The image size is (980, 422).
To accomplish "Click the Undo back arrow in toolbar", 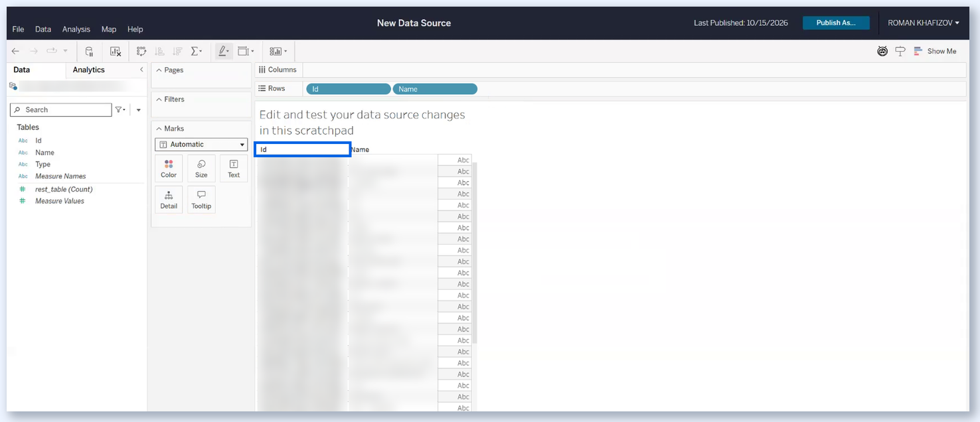I will click(15, 51).
